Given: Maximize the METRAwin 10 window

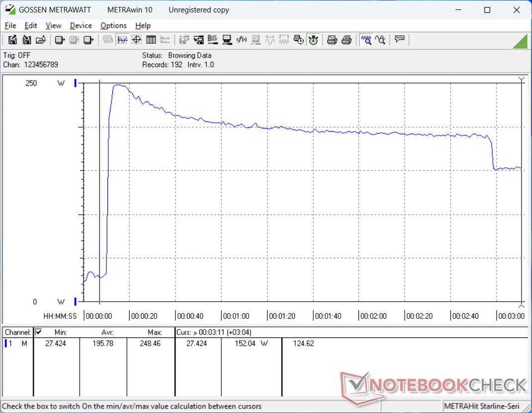Looking at the screenshot, I should coord(487,10).
